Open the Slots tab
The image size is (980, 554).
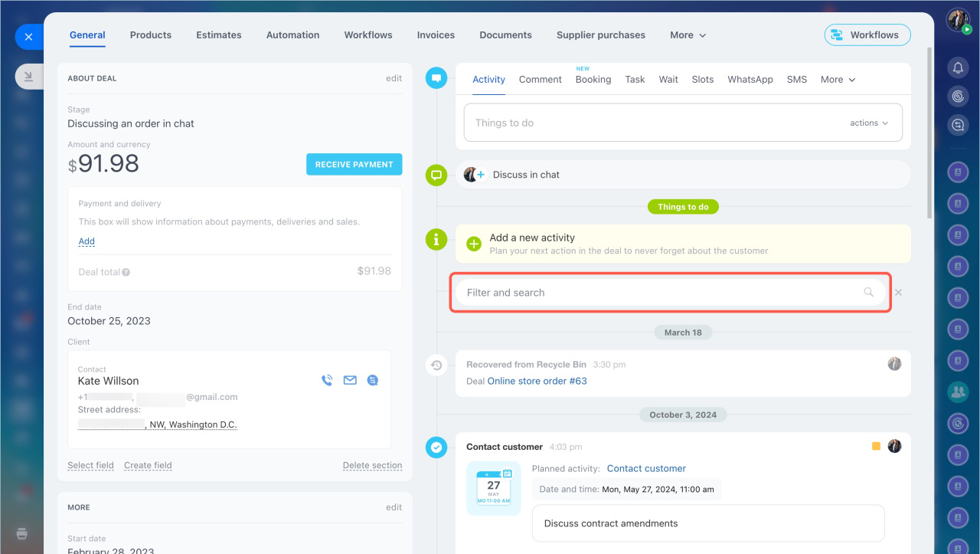coord(703,80)
